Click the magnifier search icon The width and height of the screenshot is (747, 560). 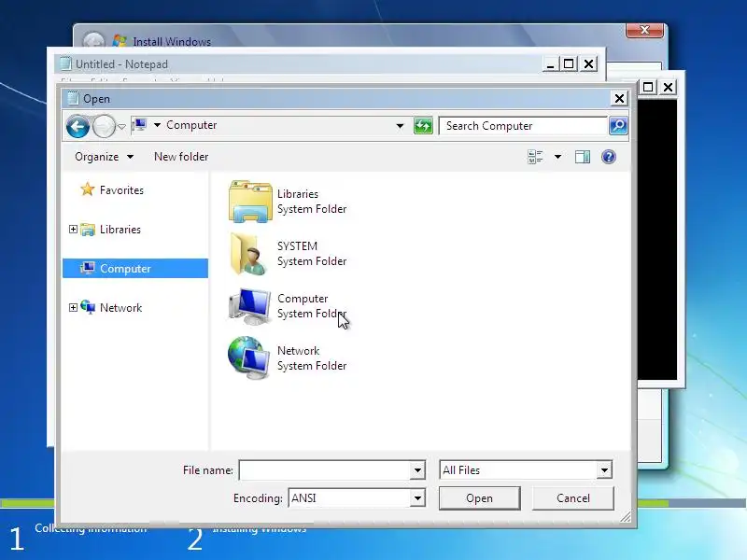[618, 126]
